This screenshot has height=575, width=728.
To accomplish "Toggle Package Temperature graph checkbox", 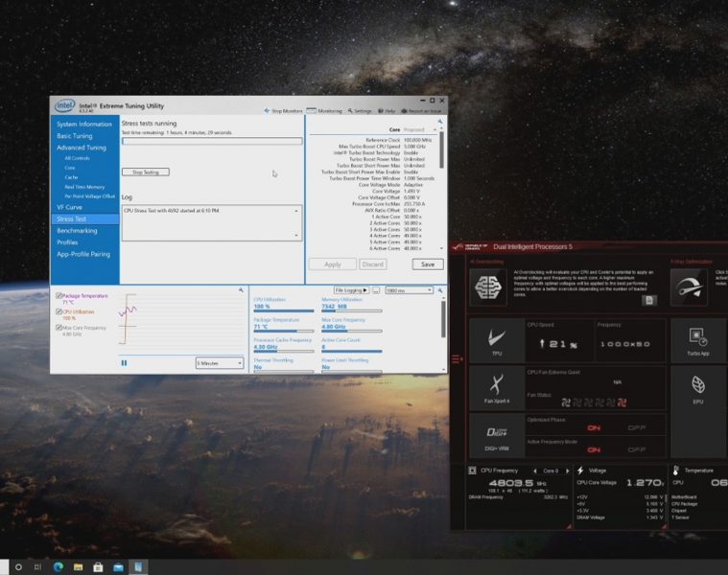I will [59, 295].
